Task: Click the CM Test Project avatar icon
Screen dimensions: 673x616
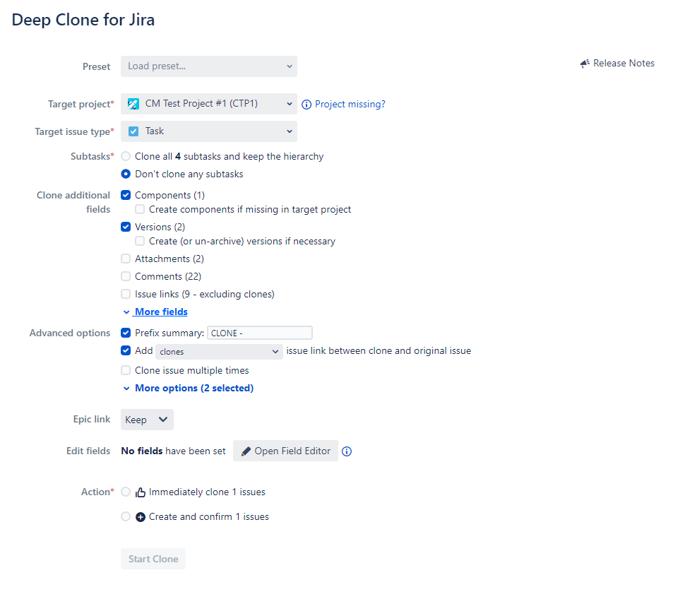Action: point(133,103)
